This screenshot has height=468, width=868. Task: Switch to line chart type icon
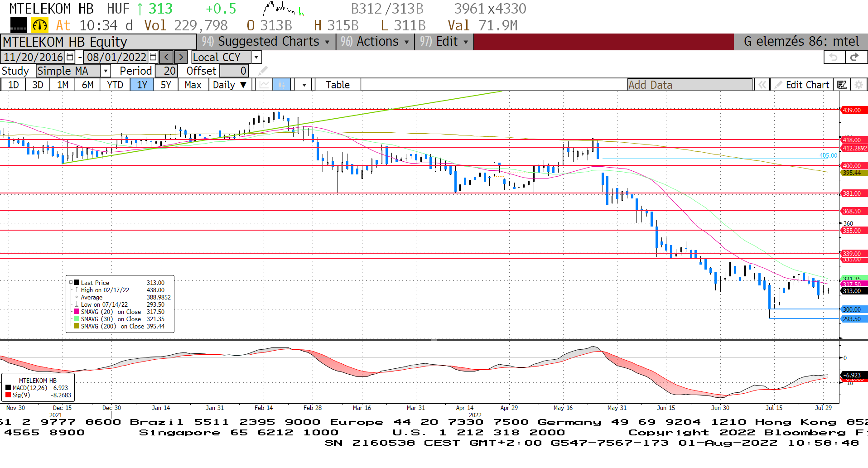tap(265, 85)
